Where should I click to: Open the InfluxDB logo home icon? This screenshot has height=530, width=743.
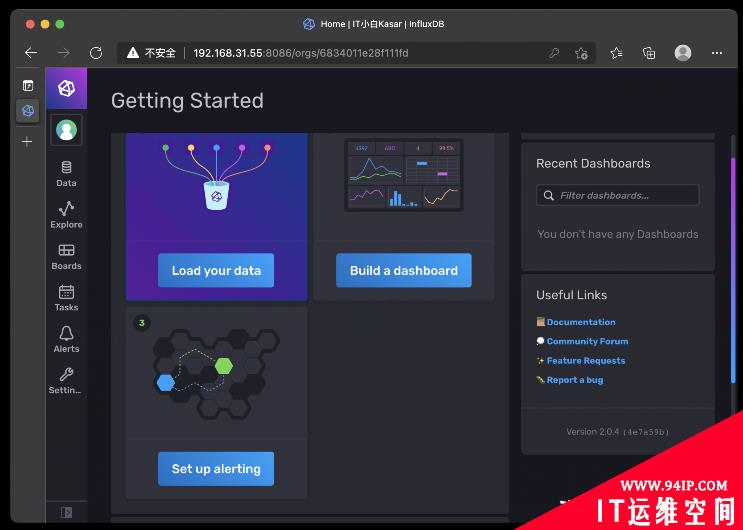click(66, 88)
